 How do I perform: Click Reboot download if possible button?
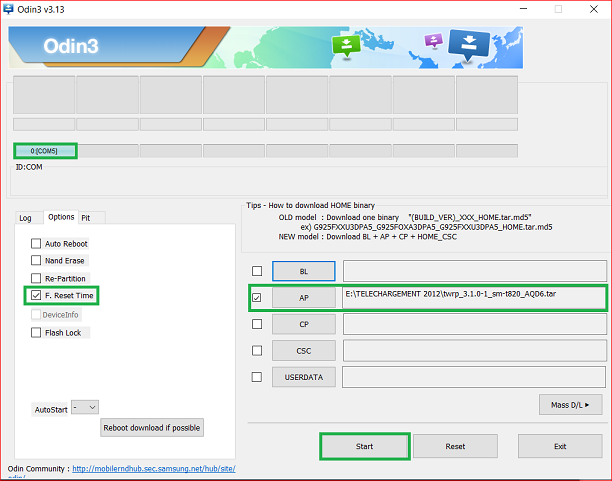click(x=152, y=428)
